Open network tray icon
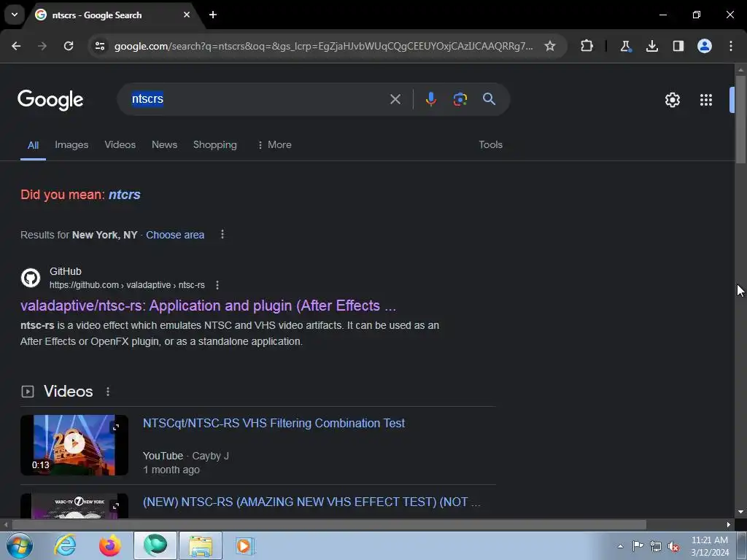 coord(656,546)
